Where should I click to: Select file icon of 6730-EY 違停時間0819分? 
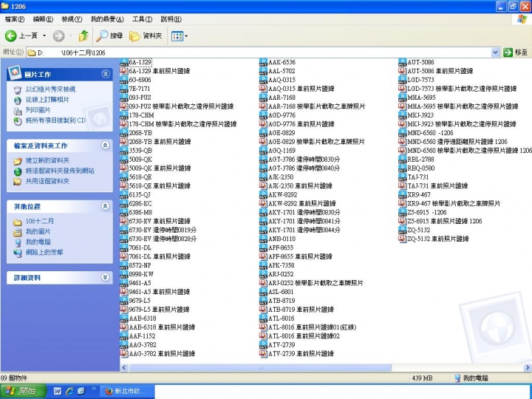pos(124,230)
